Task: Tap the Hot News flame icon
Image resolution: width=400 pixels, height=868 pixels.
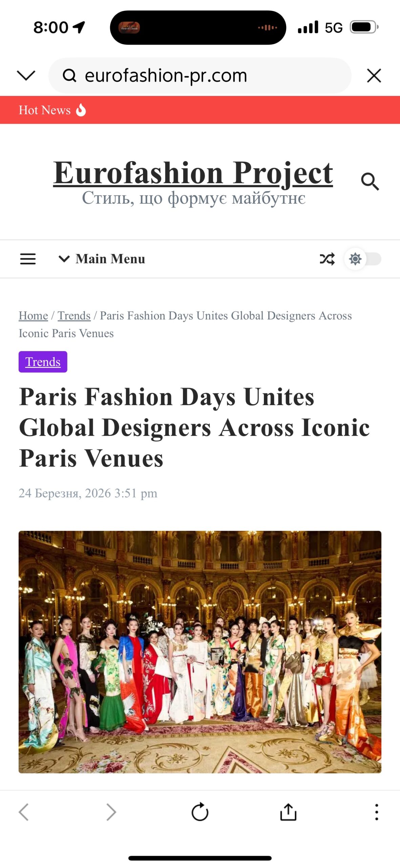Action: 81,110
